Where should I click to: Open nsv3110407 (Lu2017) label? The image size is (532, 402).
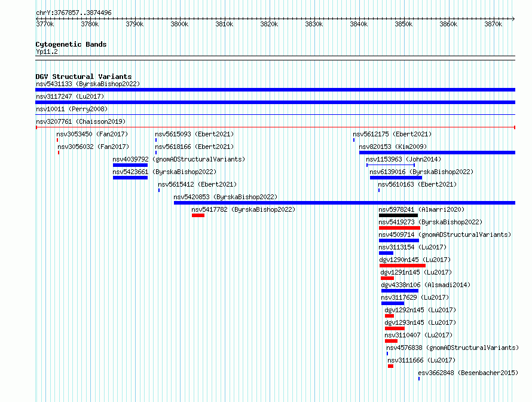(418, 335)
